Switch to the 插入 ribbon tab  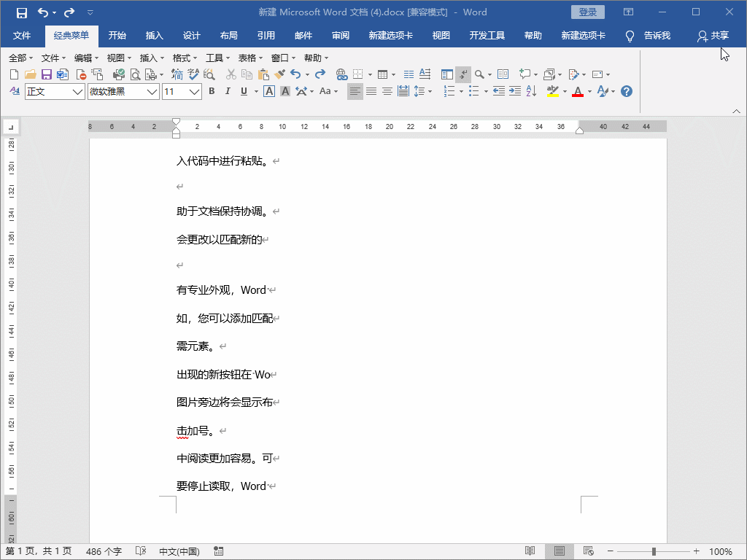pyautogui.click(x=155, y=35)
